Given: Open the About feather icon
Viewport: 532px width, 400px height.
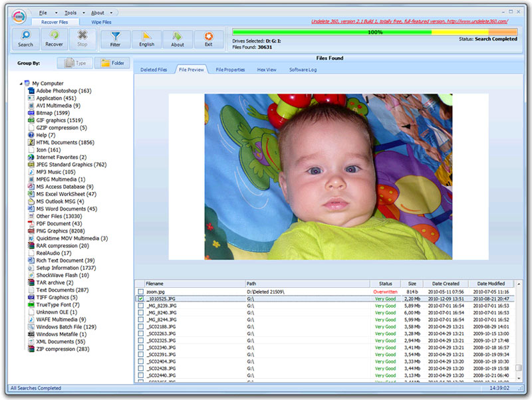Looking at the screenshot, I should click(177, 35).
